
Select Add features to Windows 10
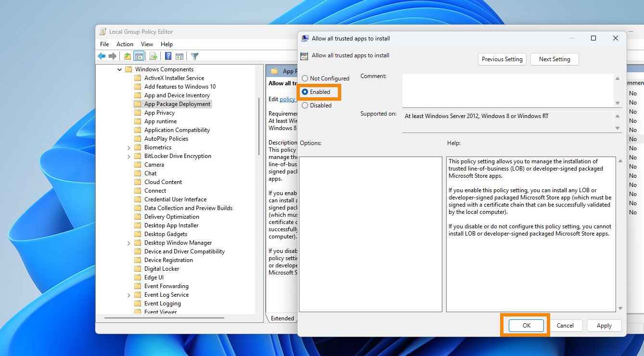point(180,87)
